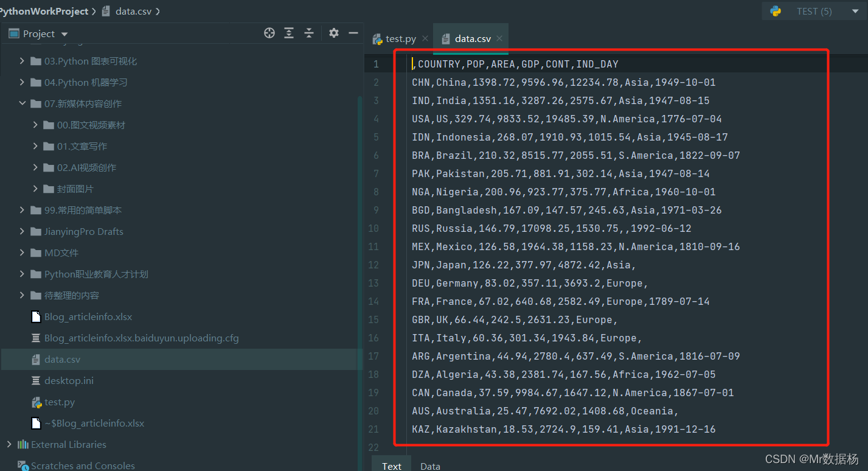Click the 07.新媒体内容创作 folder icon

coord(36,103)
